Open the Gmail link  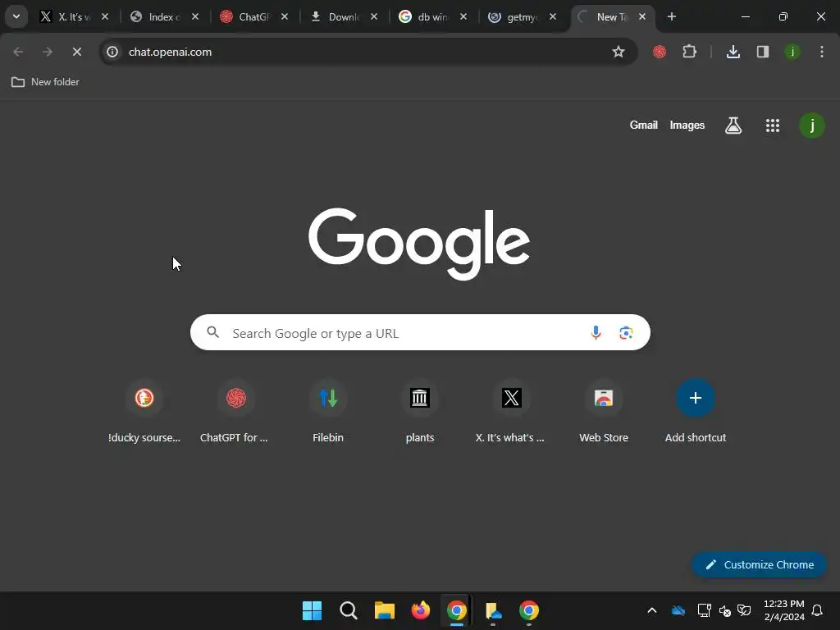(x=643, y=126)
